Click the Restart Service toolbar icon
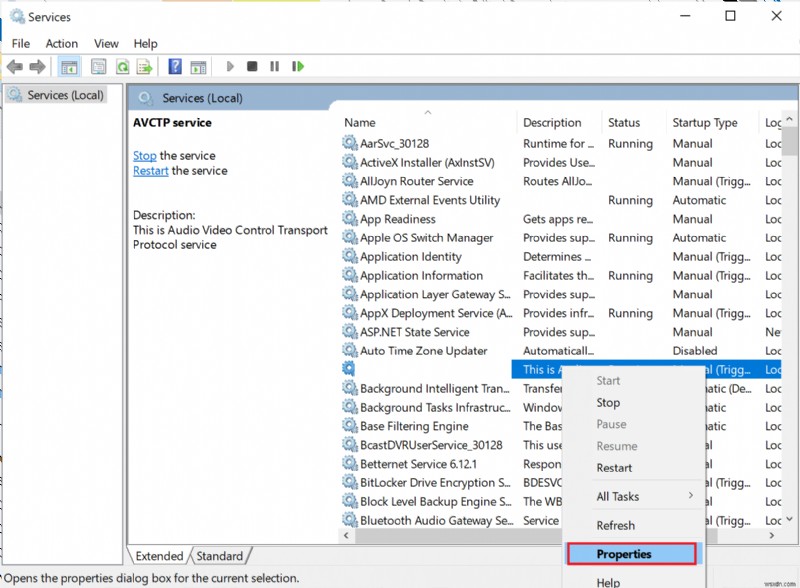This screenshot has height=588, width=800. [x=297, y=66]
